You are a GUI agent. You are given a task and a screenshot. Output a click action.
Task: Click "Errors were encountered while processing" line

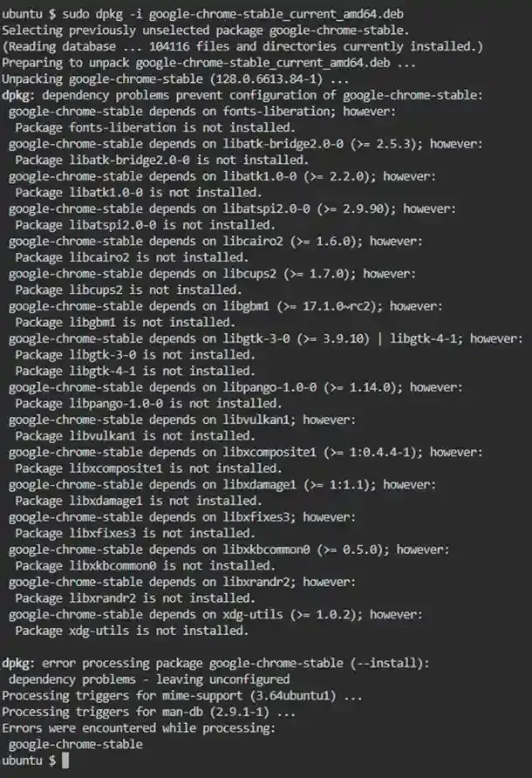tap(140, 728)
